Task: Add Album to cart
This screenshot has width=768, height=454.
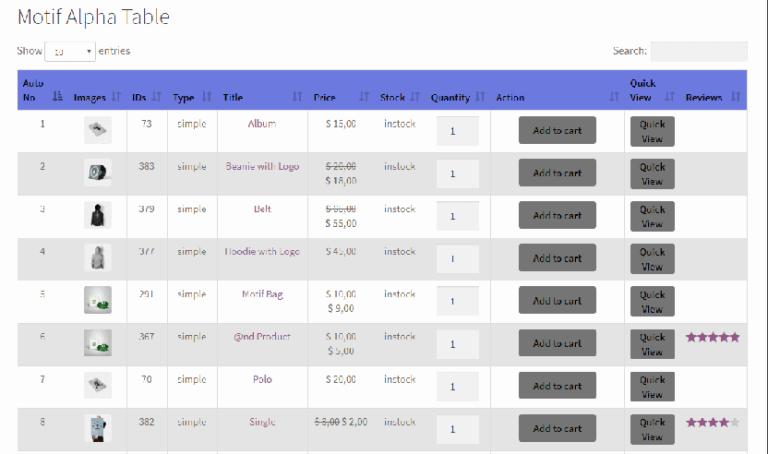Action: (557, 130)
